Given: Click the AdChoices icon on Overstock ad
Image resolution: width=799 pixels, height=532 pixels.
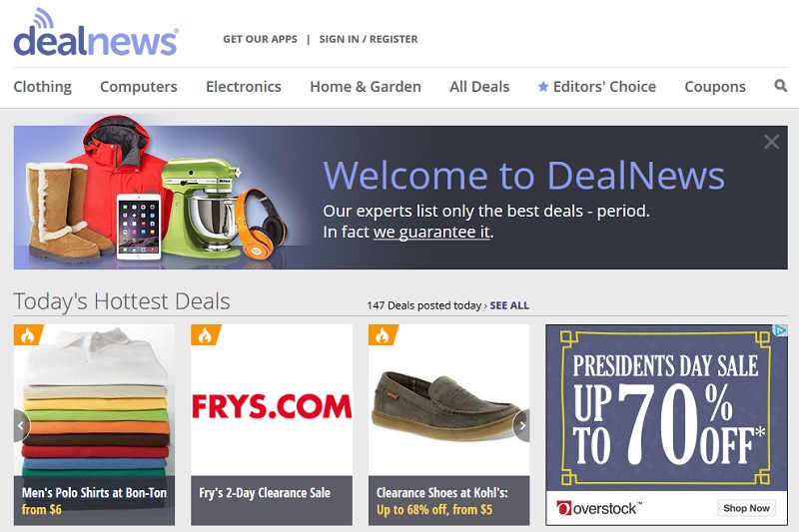Looking at the screenshot, I should [780, 331].
